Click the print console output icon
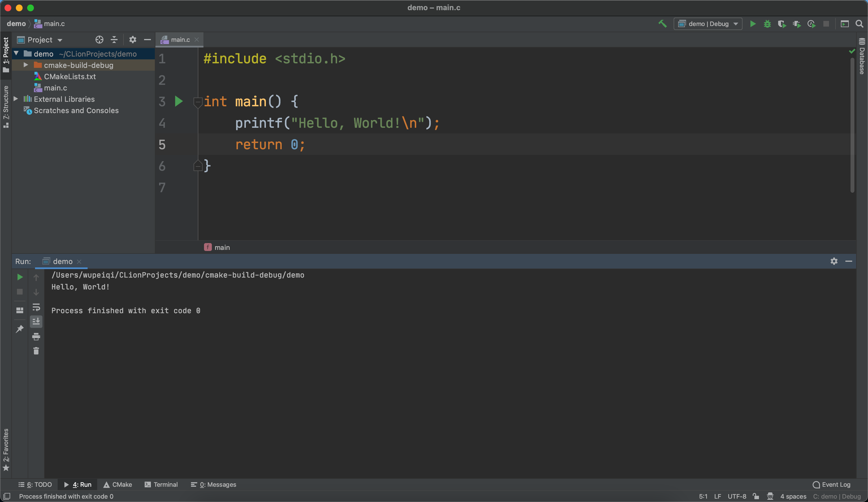 click(x=36, y=337)
